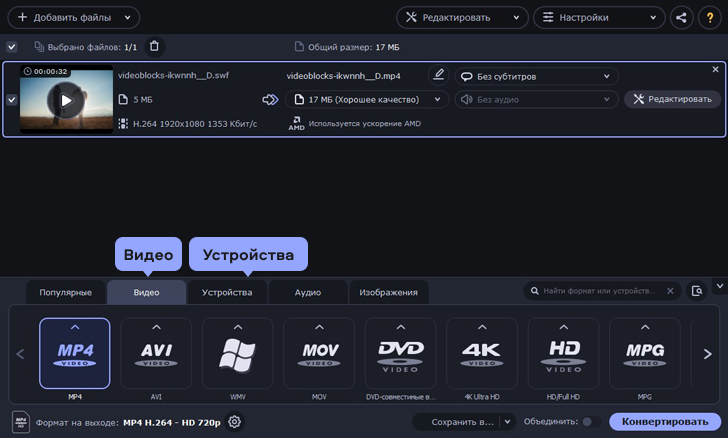Viewport: 728px width, 438px height.
Task: Switch to the Аудио tab
Action: pyautogui.click(x=308, y=292)
